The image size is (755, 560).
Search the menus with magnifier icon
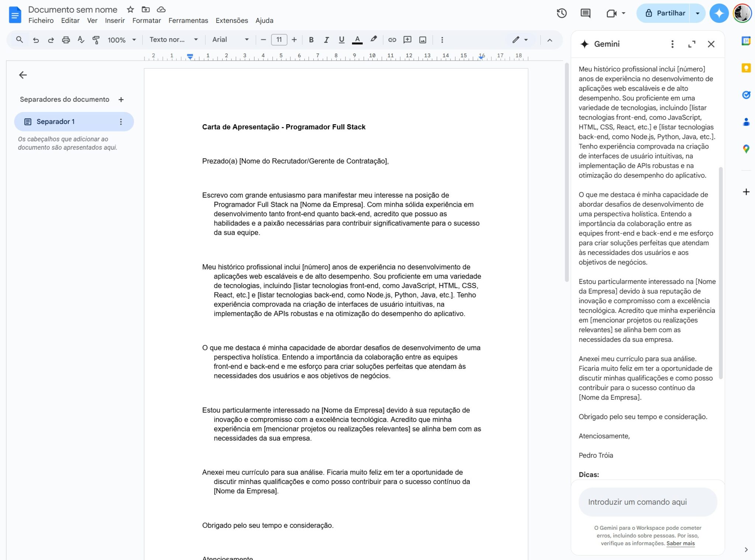point(20,39)
